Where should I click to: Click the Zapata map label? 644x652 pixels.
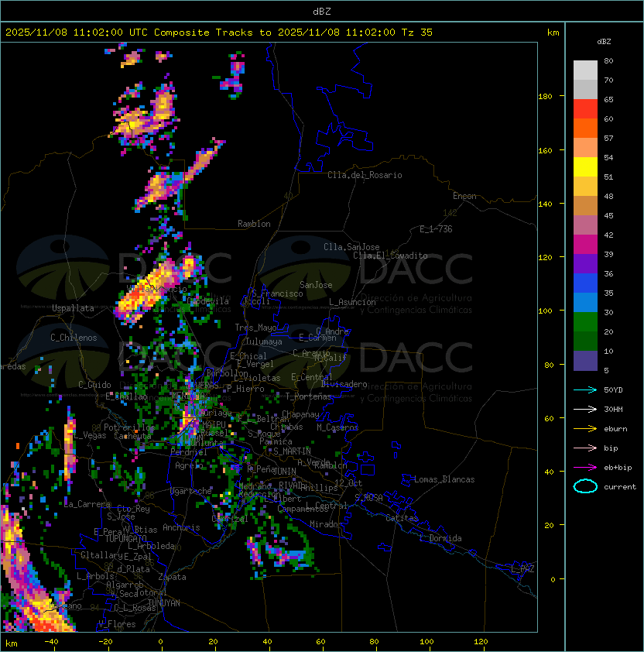[x=172, y=577]
